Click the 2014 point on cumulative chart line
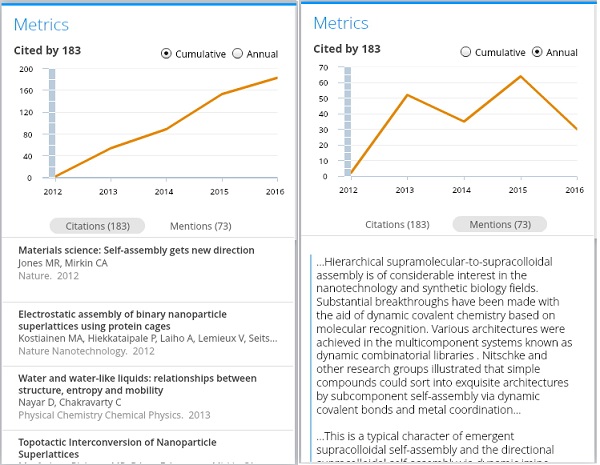Viewport: 600px width, 465px height. 166,129
